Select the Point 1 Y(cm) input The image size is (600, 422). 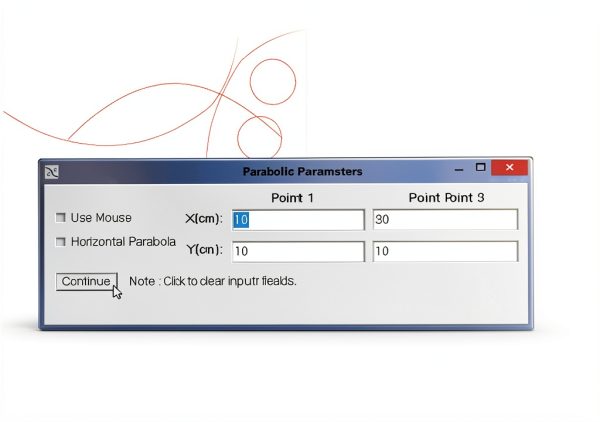[x=298, y=251]
